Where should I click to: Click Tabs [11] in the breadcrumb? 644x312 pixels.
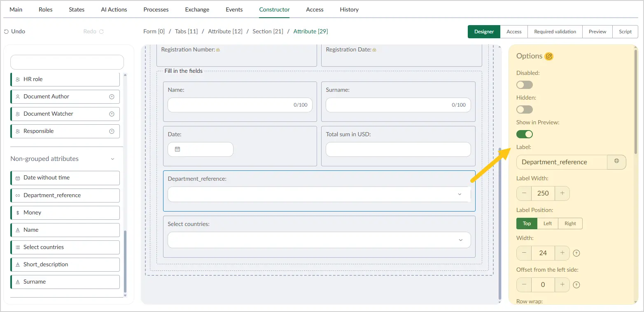187,31
